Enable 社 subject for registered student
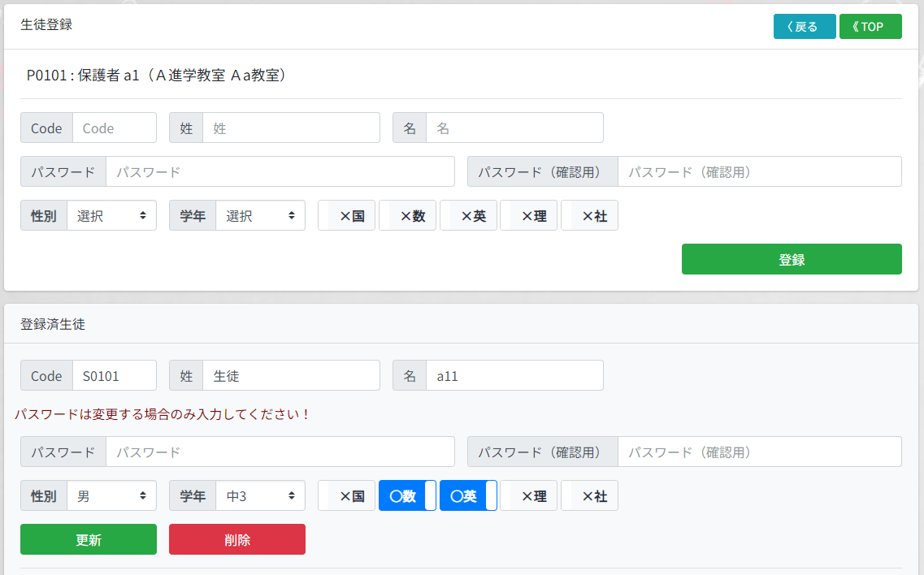This screenshot has width=924, height=575. coord(590,496)
